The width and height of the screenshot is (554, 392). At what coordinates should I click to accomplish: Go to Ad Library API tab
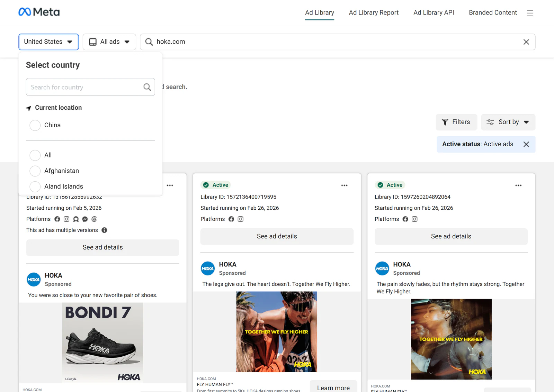[x=434, y=12]
